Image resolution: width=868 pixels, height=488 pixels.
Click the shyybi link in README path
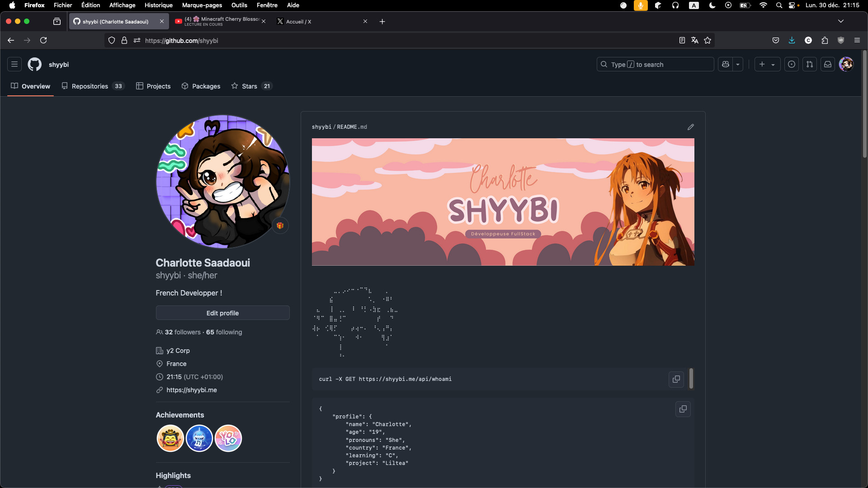tap(321, 127)
